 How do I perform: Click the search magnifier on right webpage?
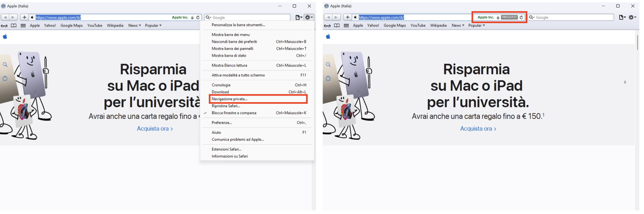(328, 65)
